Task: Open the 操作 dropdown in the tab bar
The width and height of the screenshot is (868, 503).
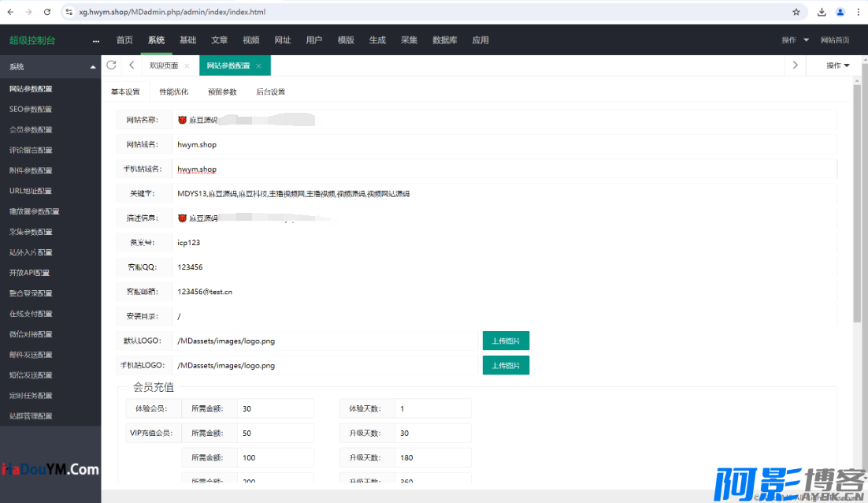Action: click(837, 65)
